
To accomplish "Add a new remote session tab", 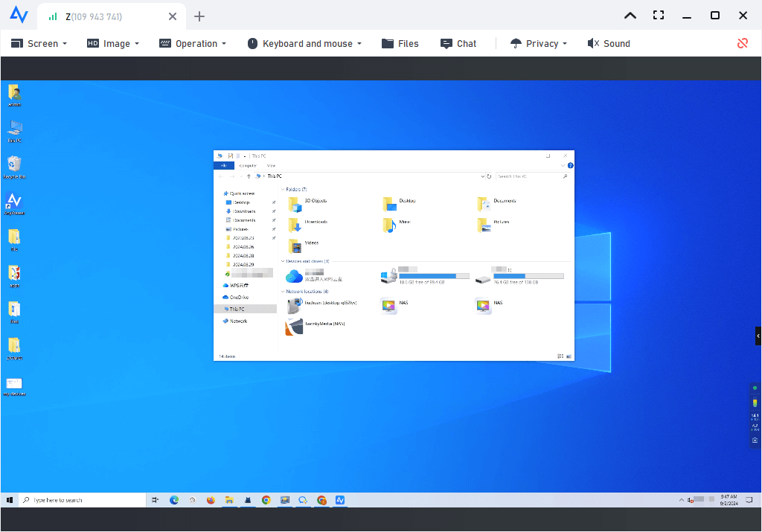I will [199, 16].
